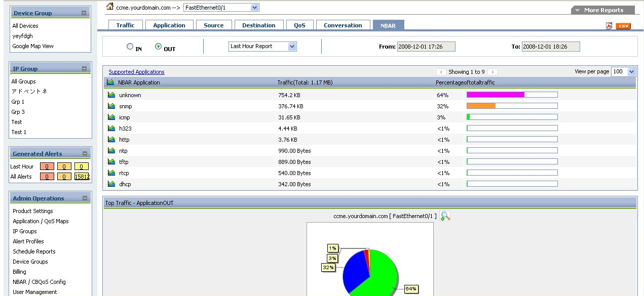Open the Supported Applications link

136,72
